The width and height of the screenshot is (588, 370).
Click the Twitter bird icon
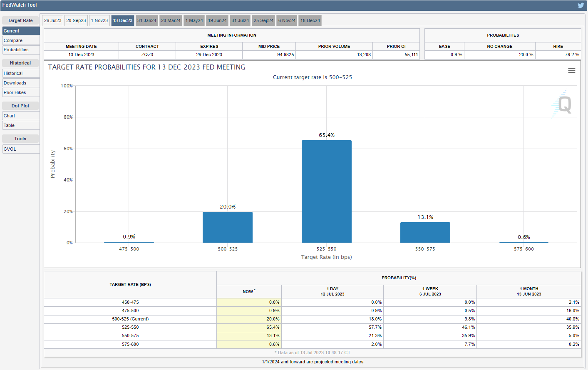tap(581, 5)
